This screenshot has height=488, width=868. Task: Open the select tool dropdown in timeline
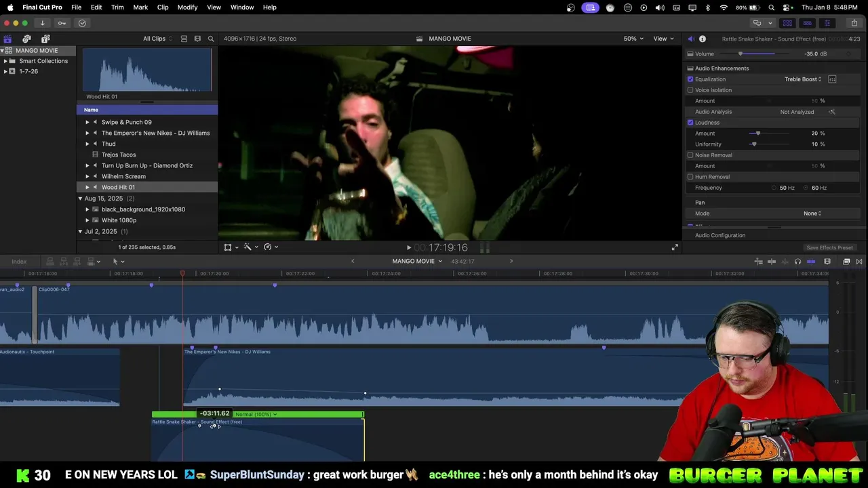tap(119, 262)
